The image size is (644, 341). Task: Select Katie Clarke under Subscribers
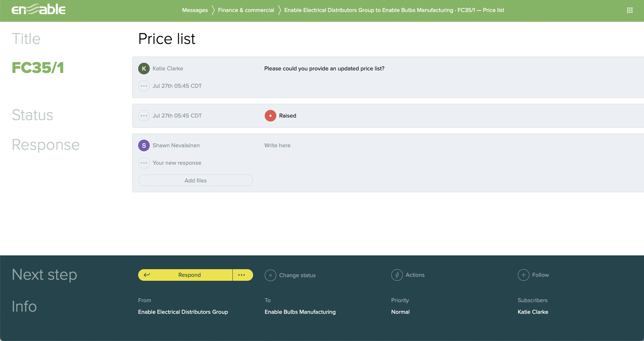tap(533, 312)
